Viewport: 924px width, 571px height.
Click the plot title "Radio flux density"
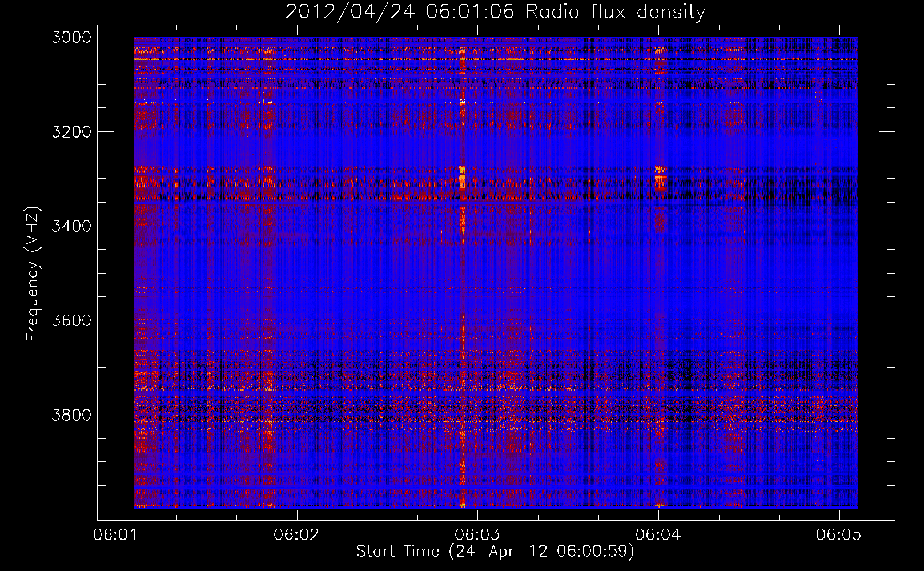tap(616, 12)
